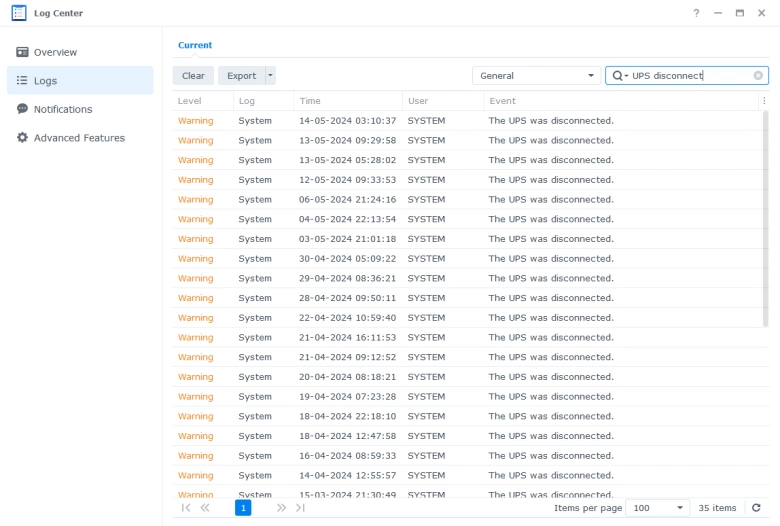Open Overview in the sidebar
Screen dimensions: 780x526
(x=55, y=52)
